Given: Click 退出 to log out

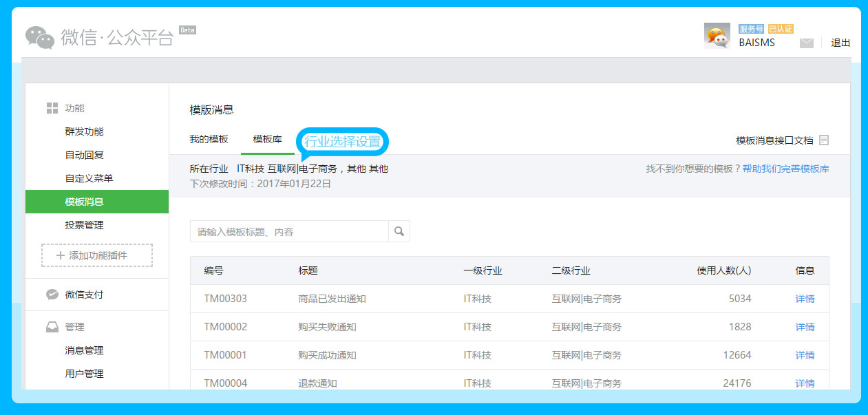Looking at the screenshot, I should point(840,43).
